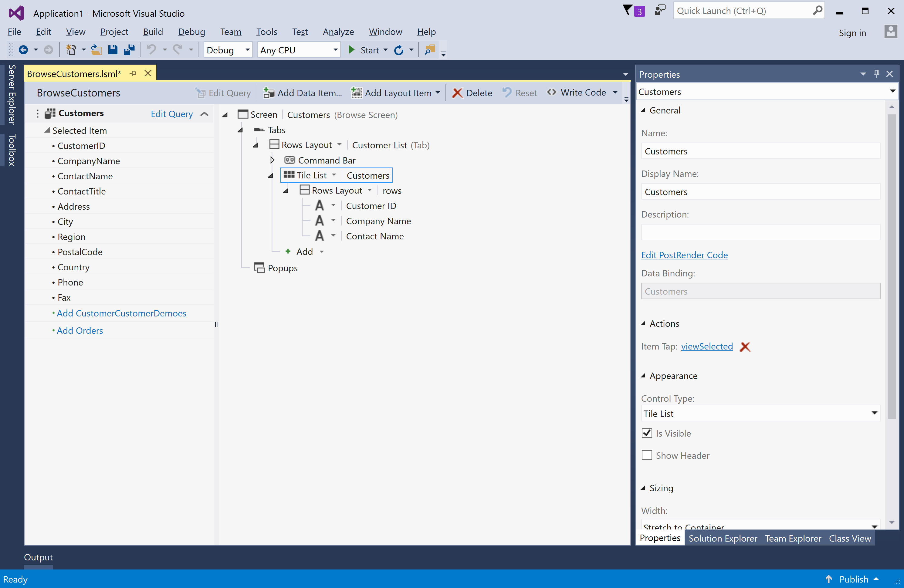Open the Add dropdown in layout tree
This screenshot has height=588, width=904.
pos(322,252)
